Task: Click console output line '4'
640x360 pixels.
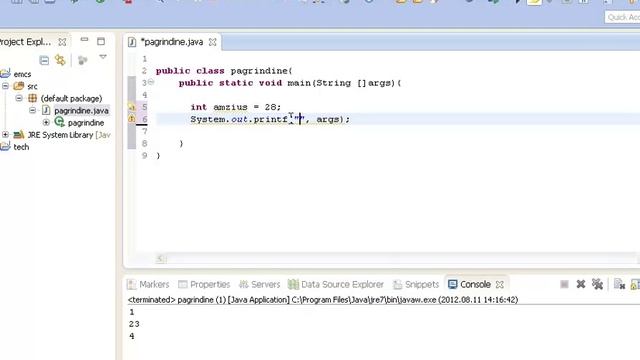Action: click(x=131, y=336)
